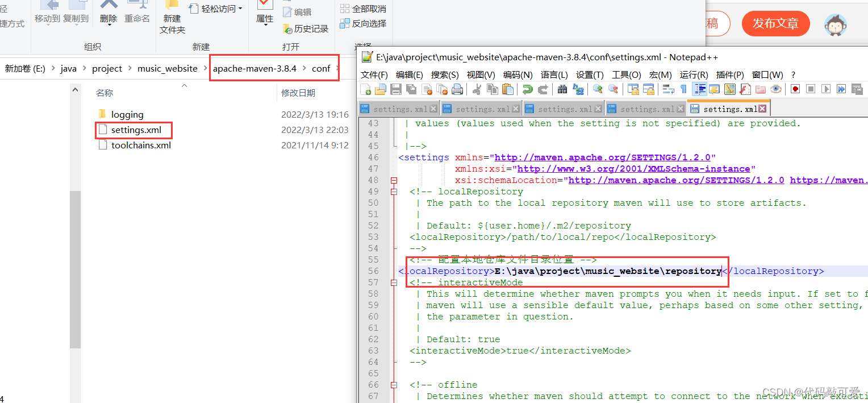Click 反向选择 in Explorer ribbon

click(363, 23)
